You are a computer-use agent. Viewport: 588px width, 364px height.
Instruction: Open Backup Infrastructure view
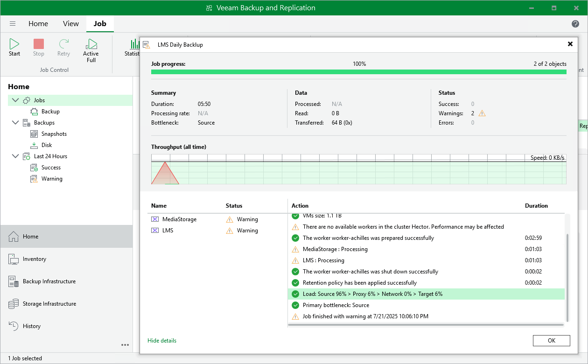(49, 281)
